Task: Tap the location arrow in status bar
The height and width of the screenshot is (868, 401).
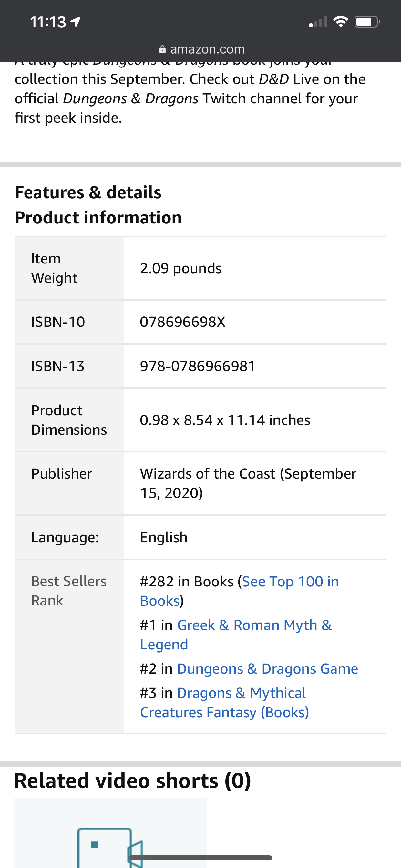Action: (x=76, y=22)
